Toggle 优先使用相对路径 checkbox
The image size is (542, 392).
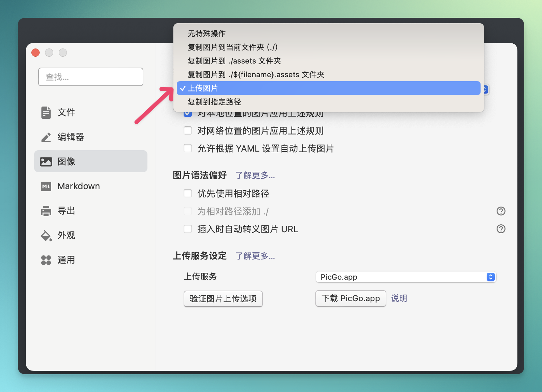pyautogui.click(x=188, y=193)
